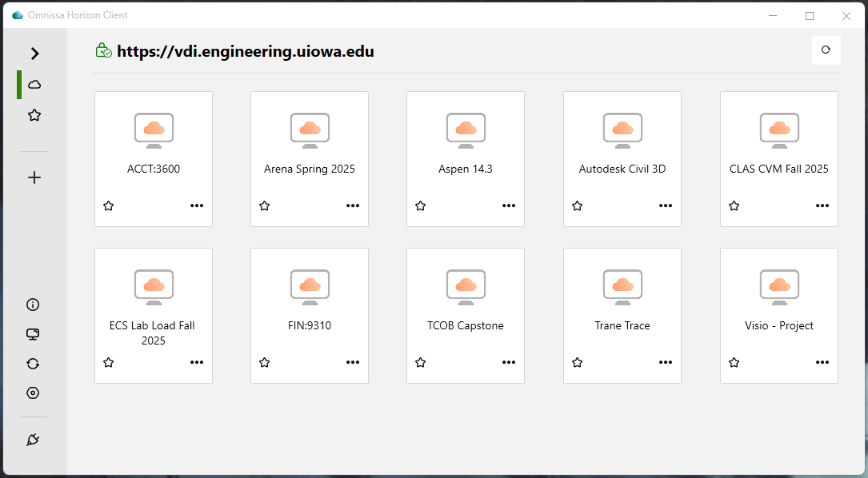The width and height of the screenshot is (868, 478).
Task: Click the Autodesk Civil 3D label
Action: (622, 169)
